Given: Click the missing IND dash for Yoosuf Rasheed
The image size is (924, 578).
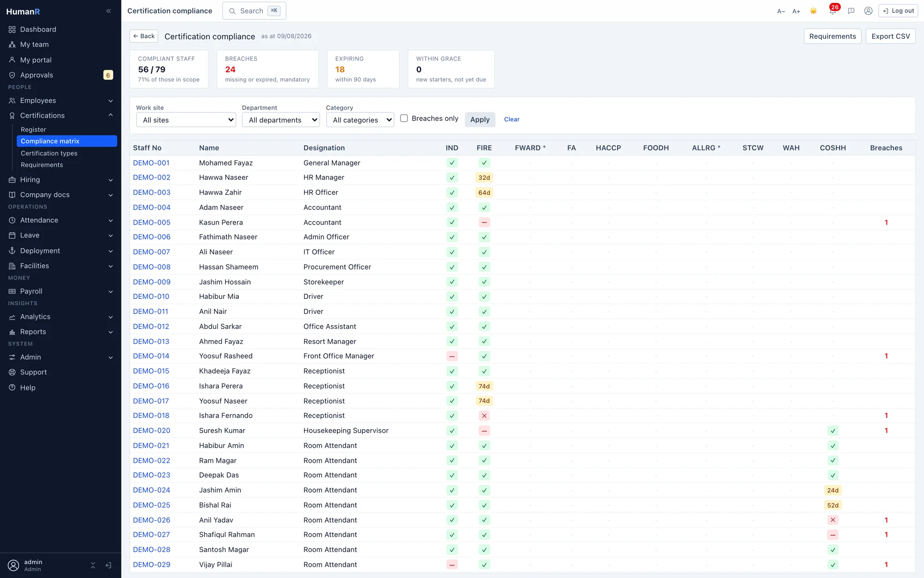Looking at the screenshot, I should 452,356.
